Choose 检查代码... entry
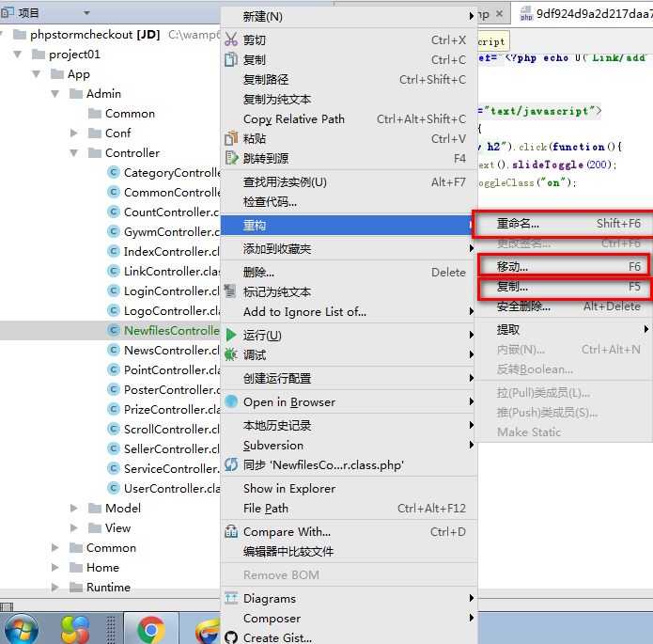Image resolution: width=653 pixels, height=644 pixels. point(349,202)
